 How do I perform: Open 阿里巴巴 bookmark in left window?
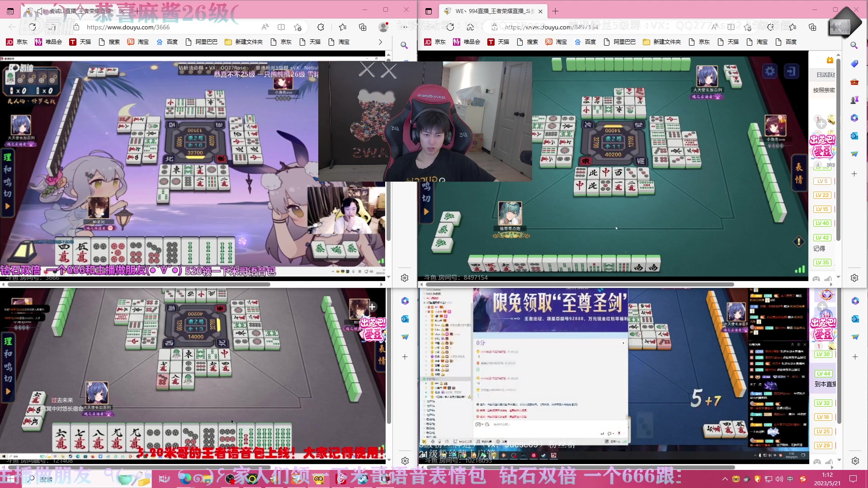(202, 42)
